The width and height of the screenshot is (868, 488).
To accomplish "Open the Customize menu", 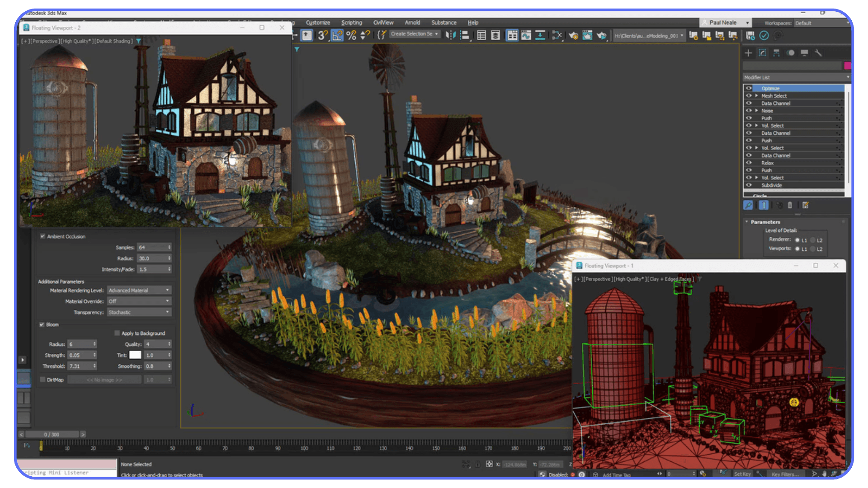I will tap(318, 23).
